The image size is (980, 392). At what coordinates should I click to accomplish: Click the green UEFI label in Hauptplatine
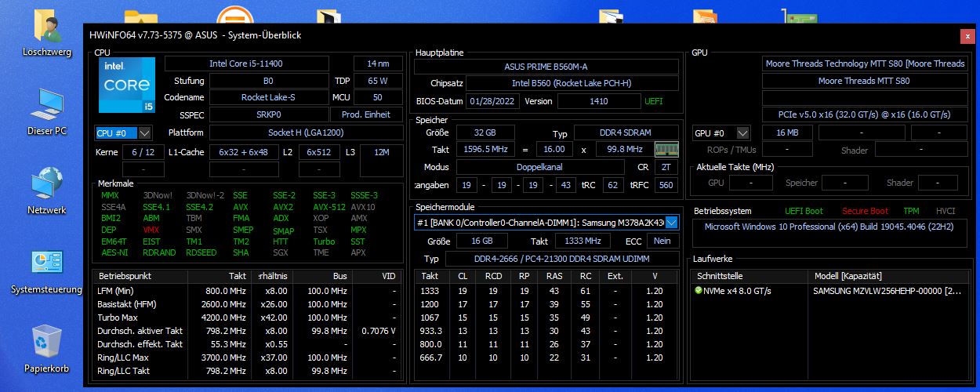654,101
